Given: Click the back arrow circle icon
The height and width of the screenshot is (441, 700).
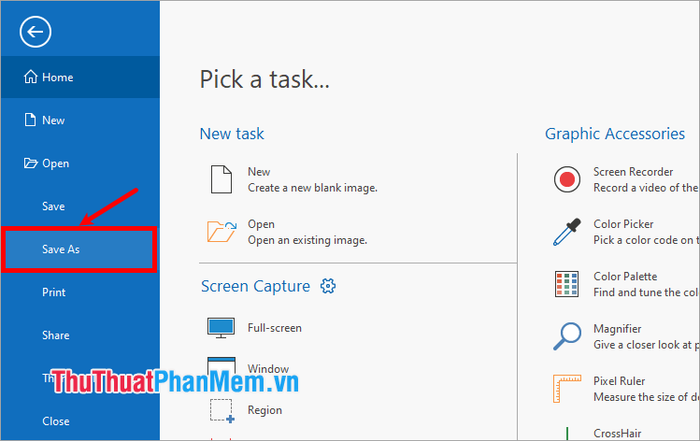Looking at the screenshot, I should click(36, 32).
